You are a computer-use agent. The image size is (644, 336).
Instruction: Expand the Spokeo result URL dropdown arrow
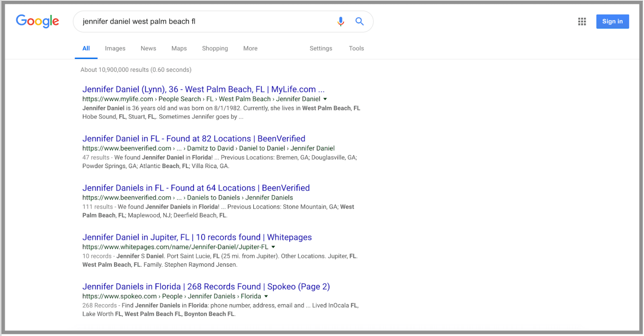[x=266, y=296]
